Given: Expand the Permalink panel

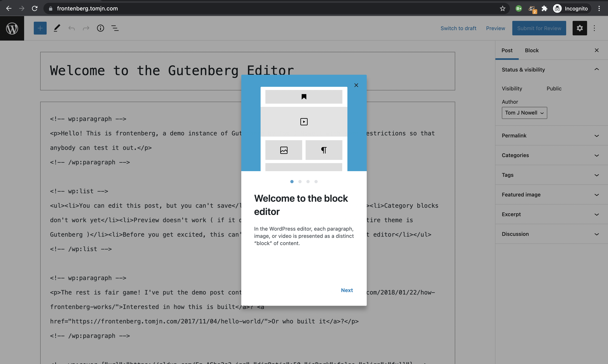Looking at the screenshot, I should coord(552,136).
